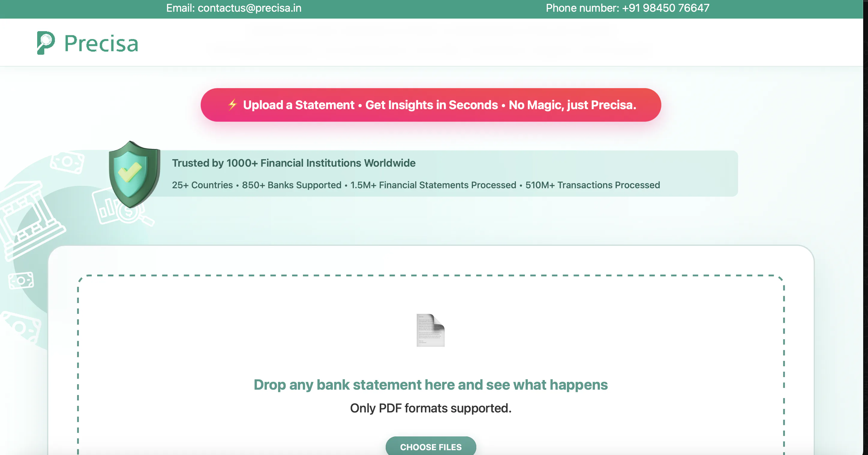Image resolution: width=868 pixels, height=455 pixels.
Task: Click the Precisa logo icon
Action: (46, 43)
